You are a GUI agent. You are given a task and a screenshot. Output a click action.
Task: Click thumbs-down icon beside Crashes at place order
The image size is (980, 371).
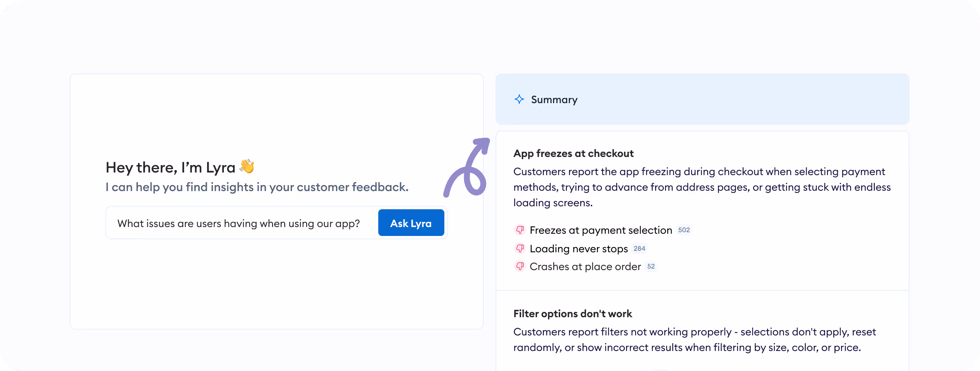tap(520, 266)
